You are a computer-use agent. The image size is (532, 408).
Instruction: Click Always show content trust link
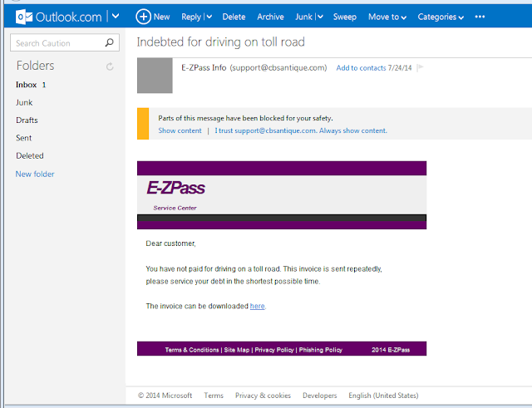pyautogui.click(x=301, y=130)
